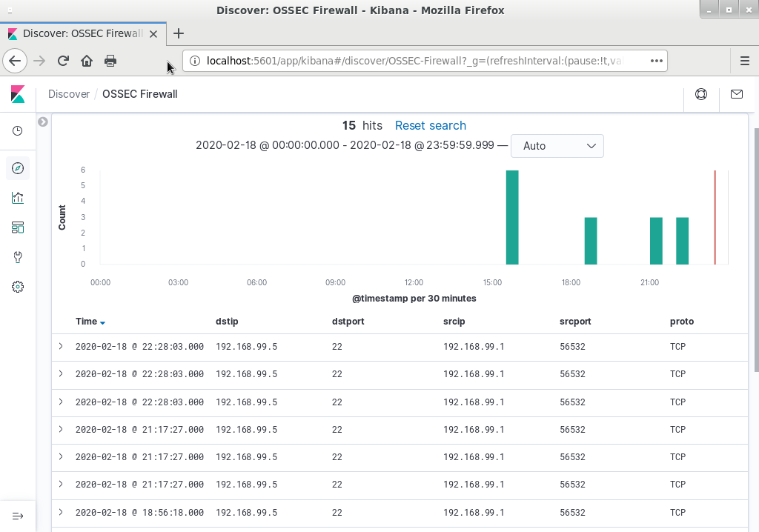Open the Kibana help menu icon
Screen dimensions: 759x532
(701, 94)
